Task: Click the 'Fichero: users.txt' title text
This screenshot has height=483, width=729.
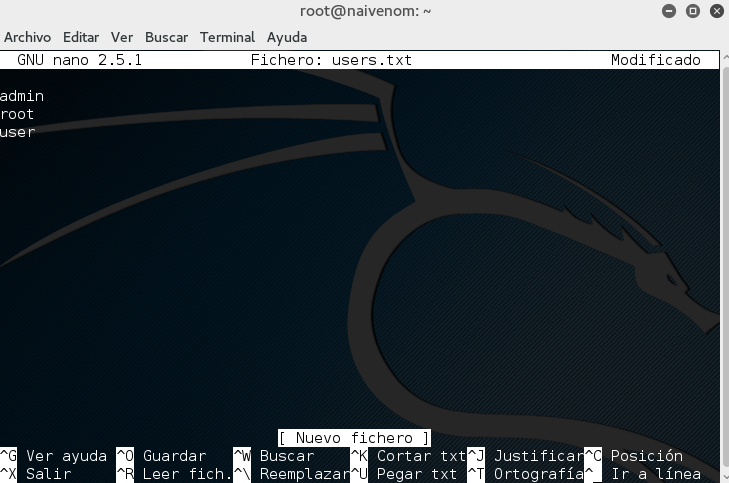Action: tap(331, 60)
